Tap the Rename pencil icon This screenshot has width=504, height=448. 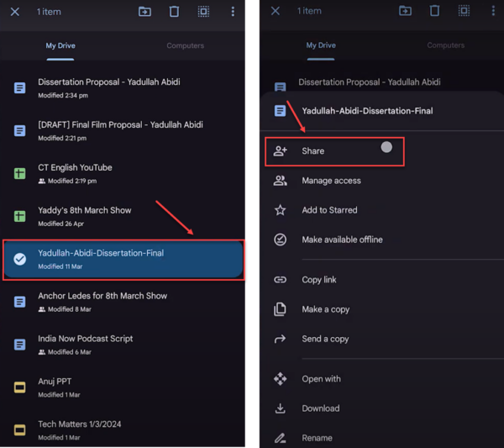[281, 438]
